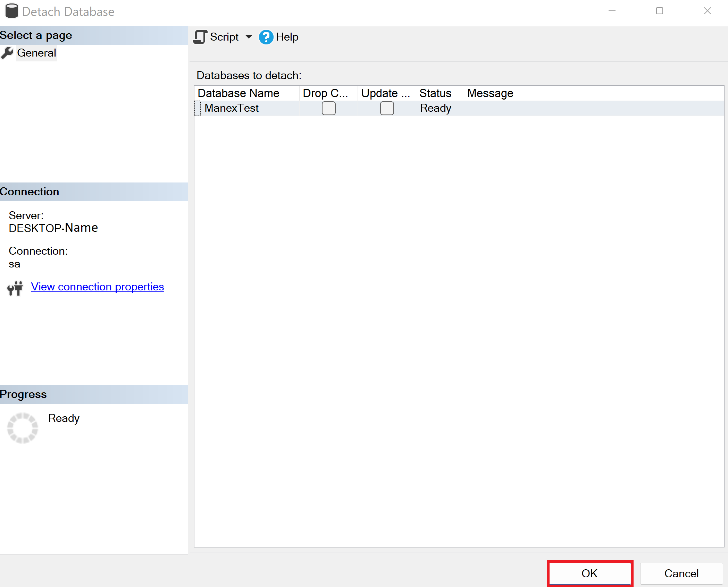Click the Help text label
The image size is (728, 587).
[x=287, y=37]
